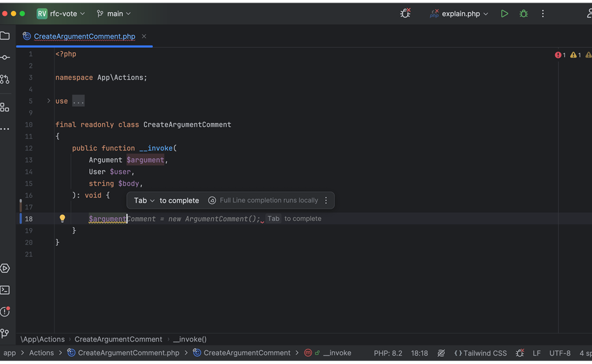Click the PHP: 8.2 language level
Viewport: 592px width, 364px height.
coord(388,353)
